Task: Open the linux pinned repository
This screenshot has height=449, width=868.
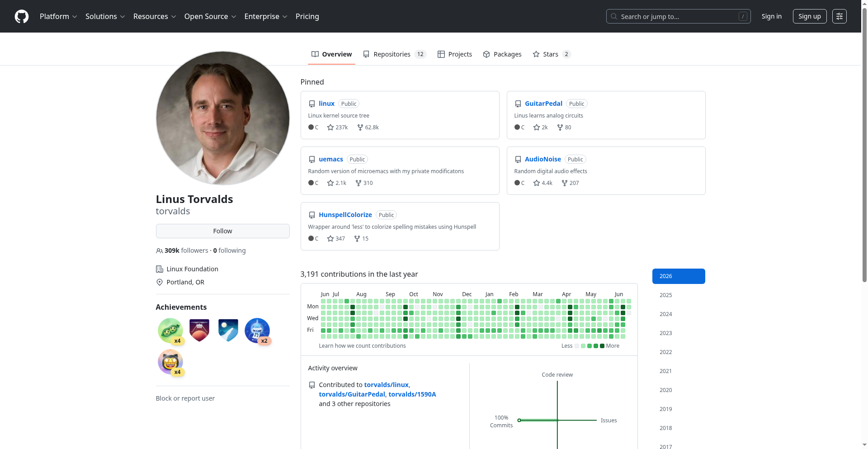Action: click(x=326, y=104)
